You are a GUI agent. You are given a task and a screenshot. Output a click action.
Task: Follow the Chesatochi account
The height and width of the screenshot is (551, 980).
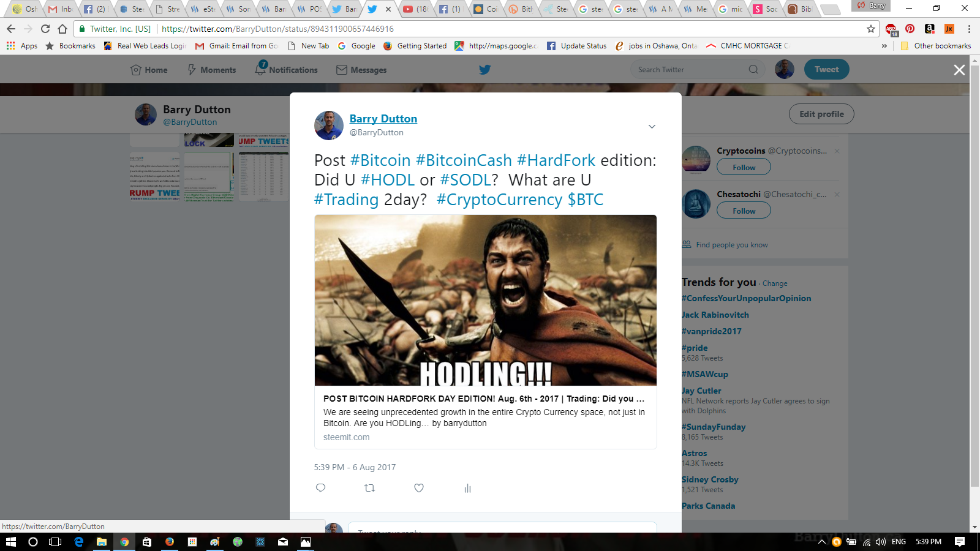click(744, 211)
